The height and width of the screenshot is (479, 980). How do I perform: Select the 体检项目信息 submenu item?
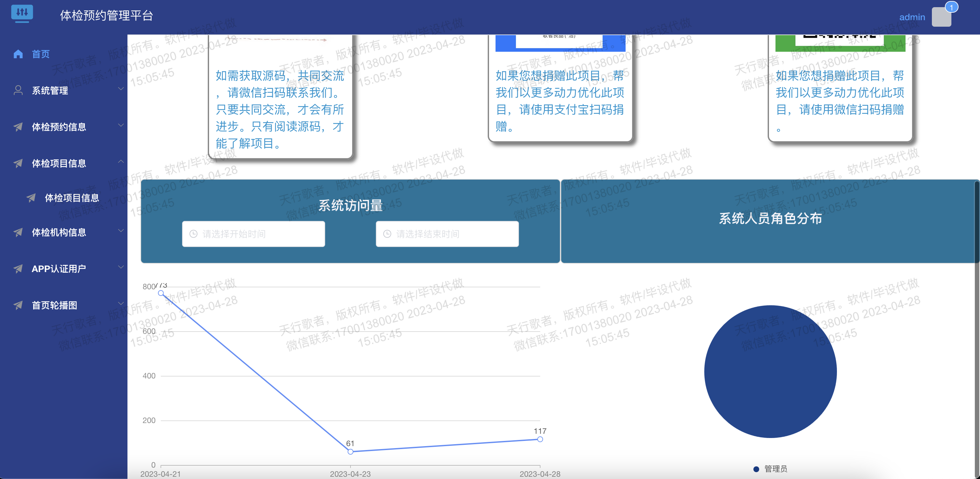coord(63,198)
